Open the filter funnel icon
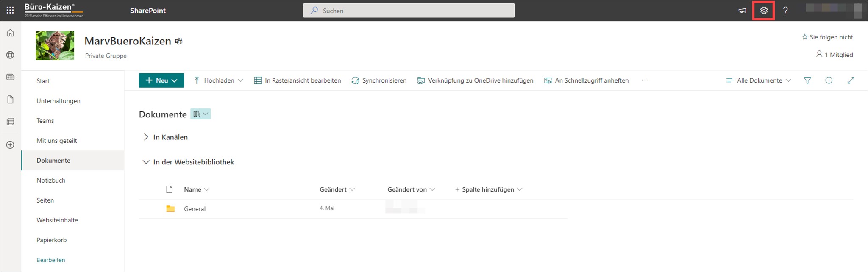Image resolution: width=868 pixels, height=272 pixels. pyautogui.click(x=807, y=80)
